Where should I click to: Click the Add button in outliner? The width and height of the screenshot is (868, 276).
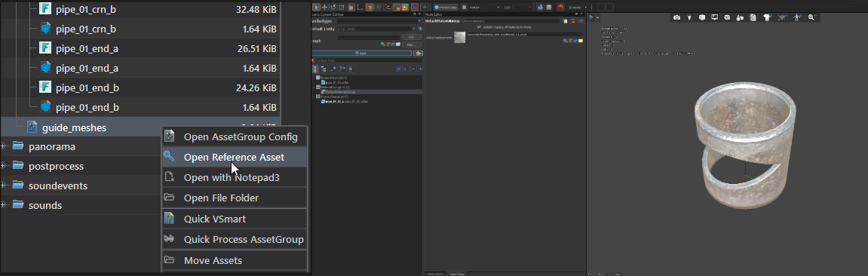361,53
